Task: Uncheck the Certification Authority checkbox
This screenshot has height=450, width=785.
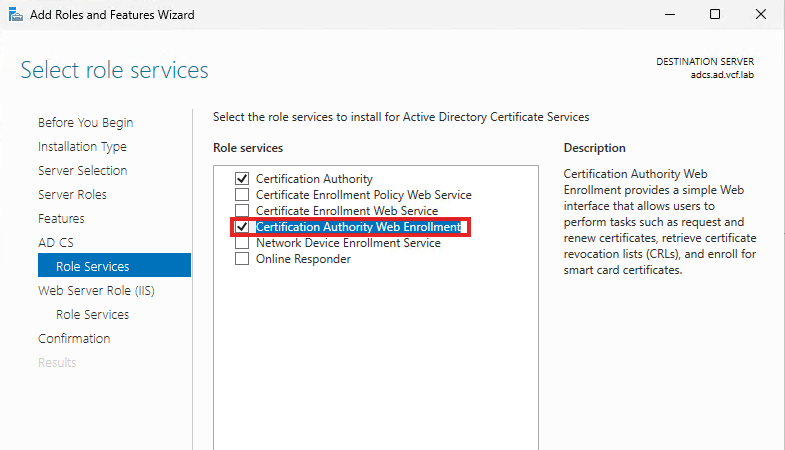Action: tap(242, 178)
